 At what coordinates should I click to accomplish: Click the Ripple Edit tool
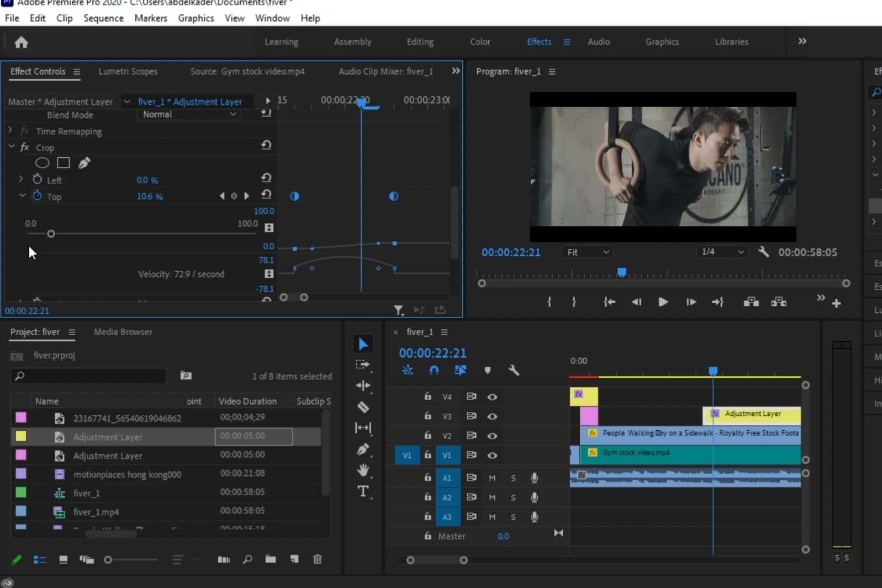pyautogui.click(x=363, y=385)
